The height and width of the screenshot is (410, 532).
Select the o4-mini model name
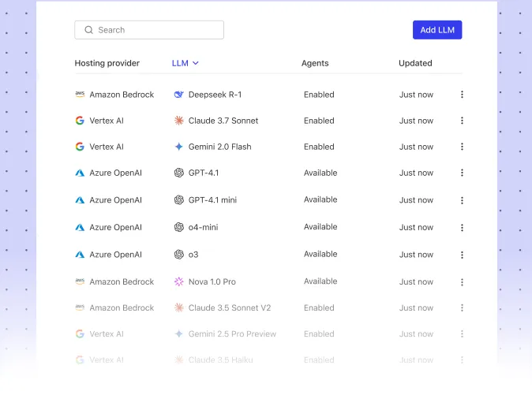[x=203, y=227]
